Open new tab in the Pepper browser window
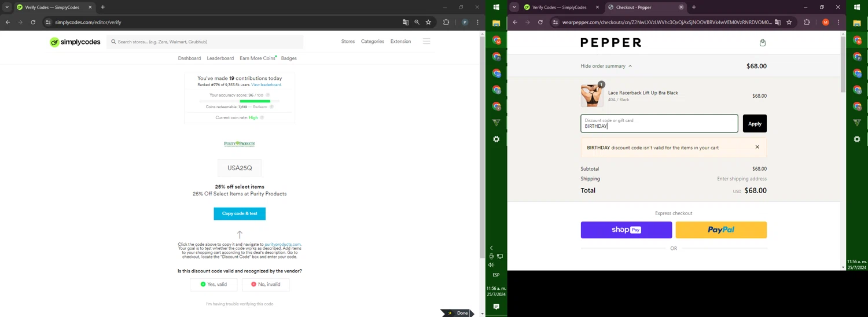 (694, 8)
